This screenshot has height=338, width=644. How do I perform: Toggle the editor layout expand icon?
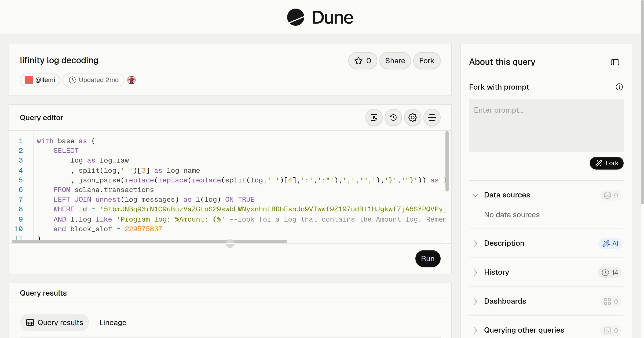point(432,117)
